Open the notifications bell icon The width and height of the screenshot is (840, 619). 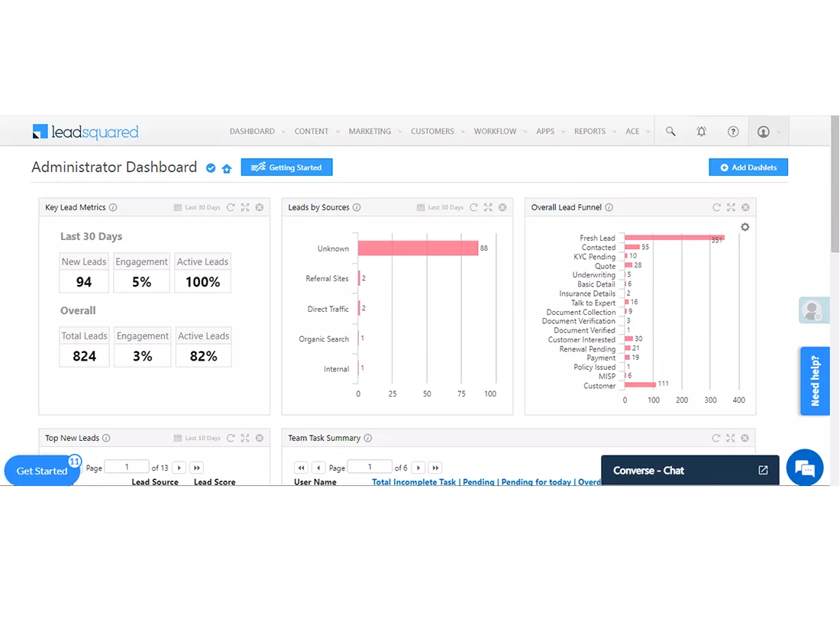[x=701, y=131]
